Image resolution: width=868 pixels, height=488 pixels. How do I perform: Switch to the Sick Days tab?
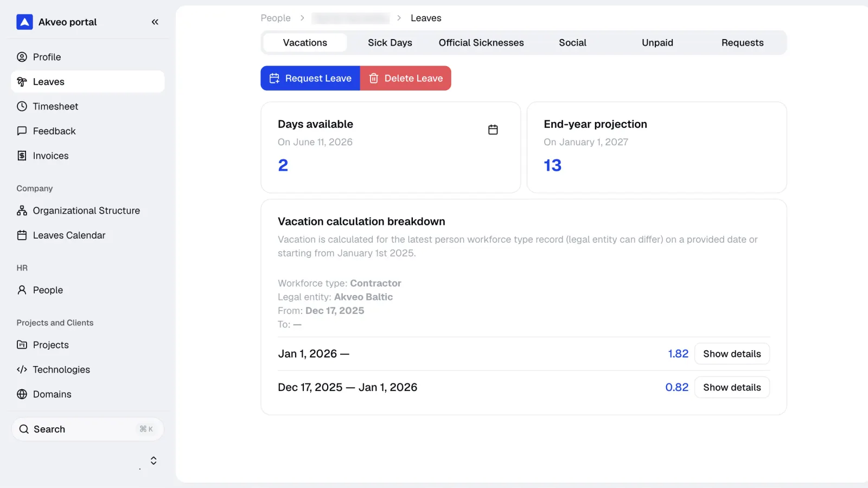click(x=390, y=43)
